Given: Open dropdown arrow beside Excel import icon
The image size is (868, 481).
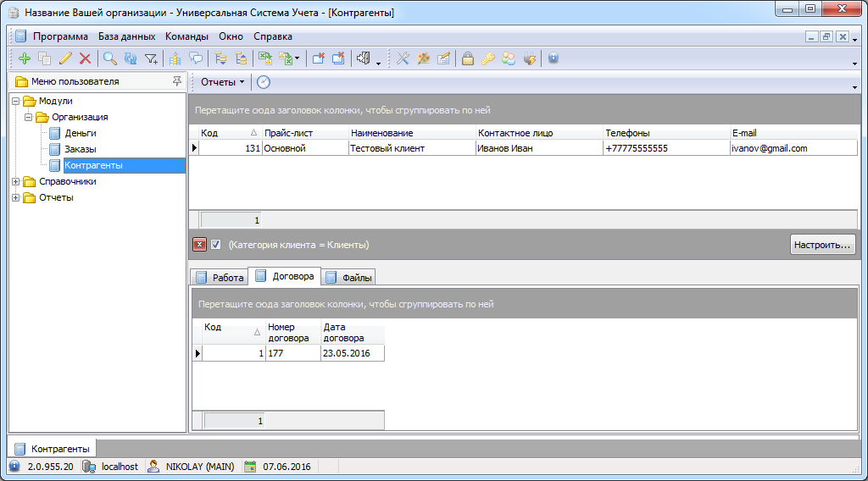Looking at the screenshot, I should [x=298, y=58].
